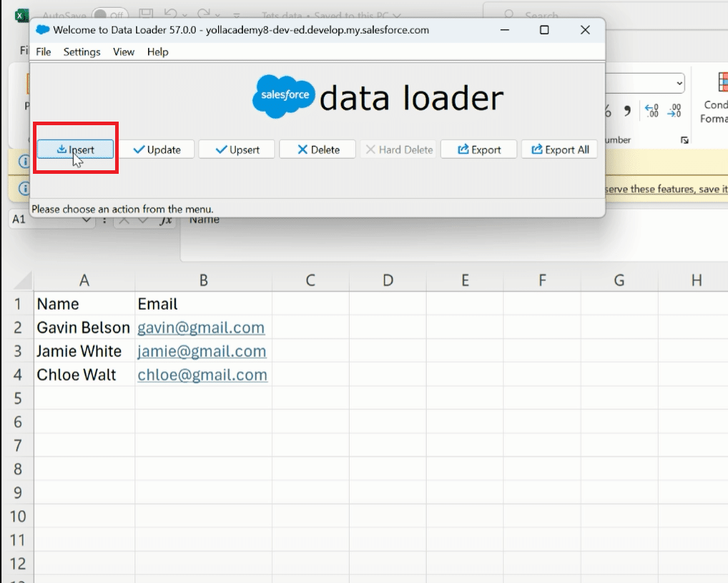Toggle the Excel AutoSave switch
728x583 pixels.
click(109, 14)
